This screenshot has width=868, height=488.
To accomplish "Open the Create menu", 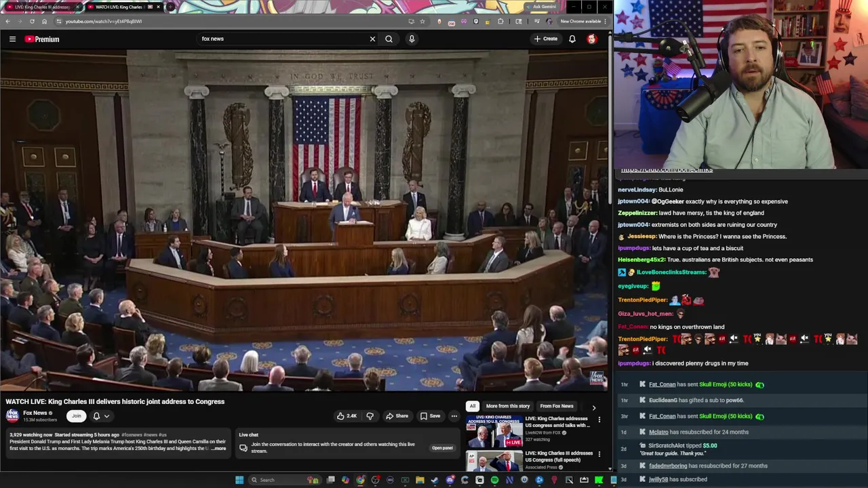I will 545,39.
